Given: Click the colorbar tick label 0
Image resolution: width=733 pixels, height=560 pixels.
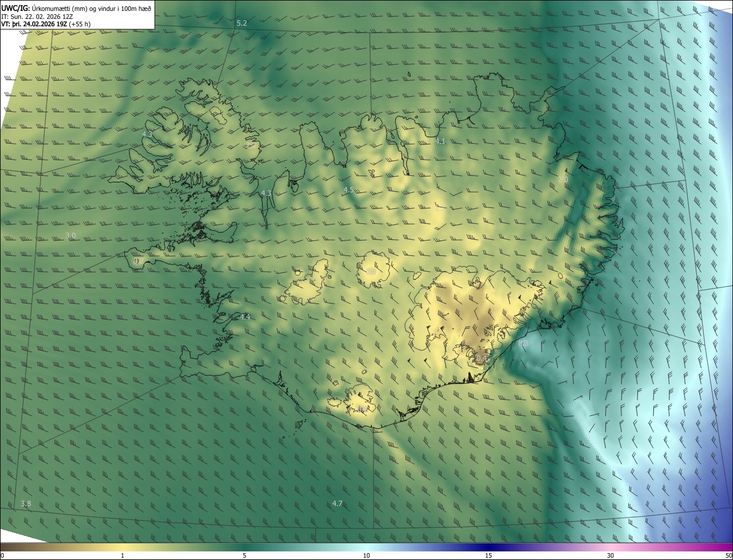Looking at the screenshot, I should pos(2,555).
